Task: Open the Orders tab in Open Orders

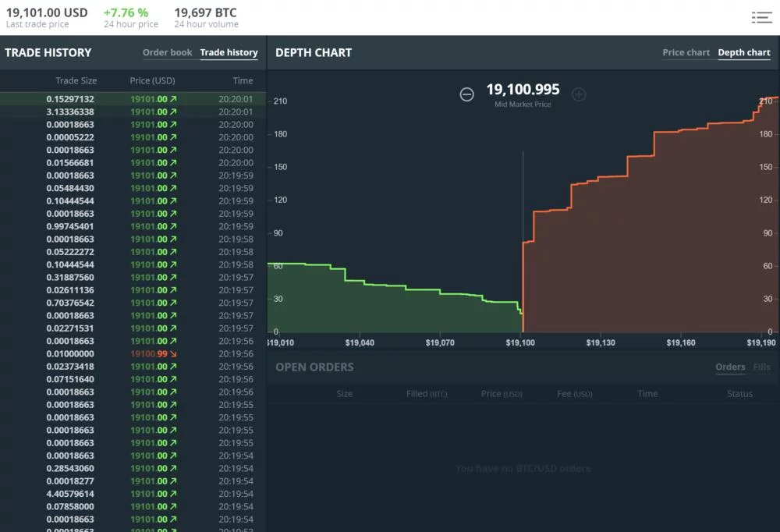Action: 730,367
